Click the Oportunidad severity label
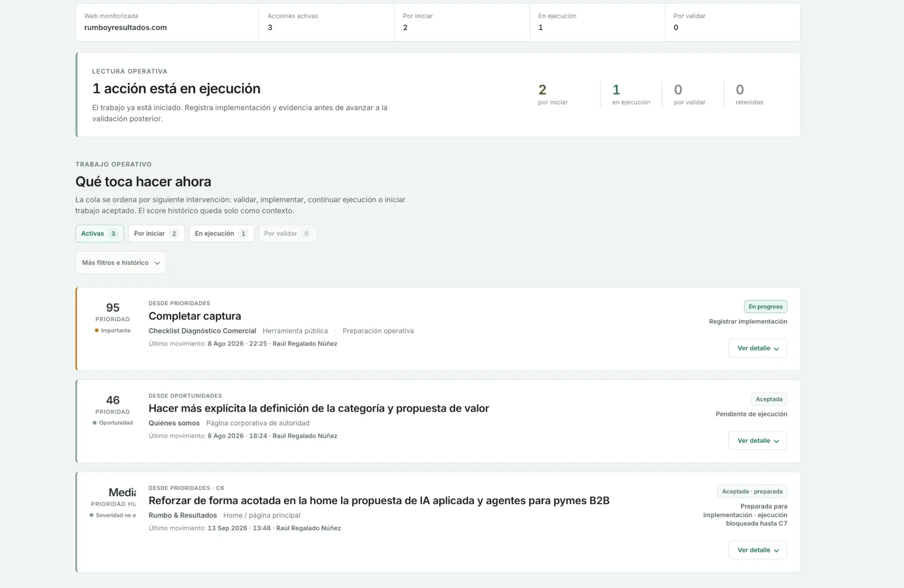The height and width of the screenshot is (588, 904). pos(112,423)
